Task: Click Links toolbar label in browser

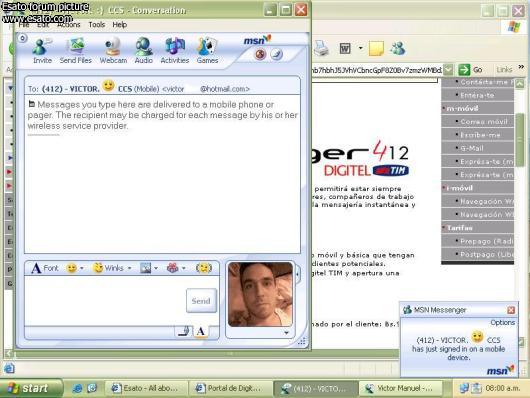Action: click(504, 70)
